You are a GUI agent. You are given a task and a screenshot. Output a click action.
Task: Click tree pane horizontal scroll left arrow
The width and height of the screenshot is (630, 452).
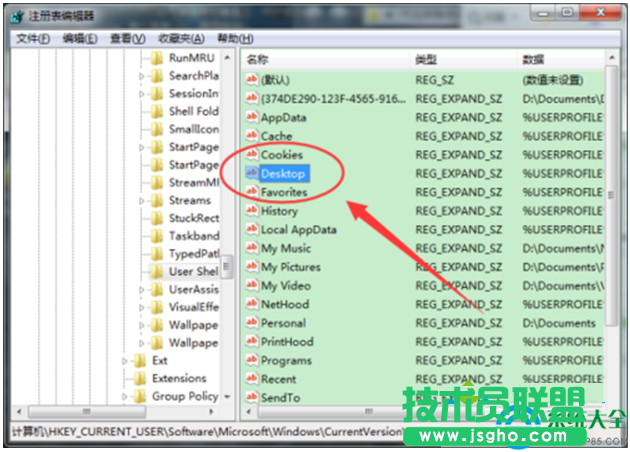coord(19,412)
